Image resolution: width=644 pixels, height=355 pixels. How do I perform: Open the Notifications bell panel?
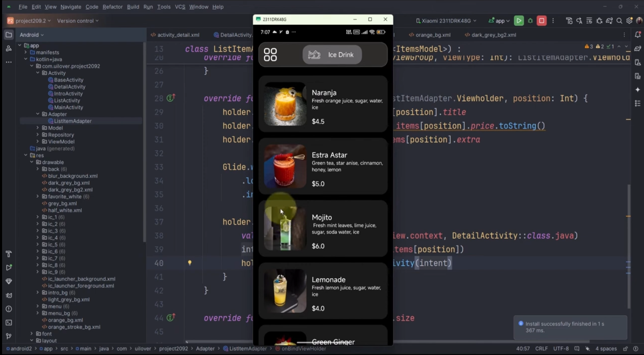click(638, 35)
